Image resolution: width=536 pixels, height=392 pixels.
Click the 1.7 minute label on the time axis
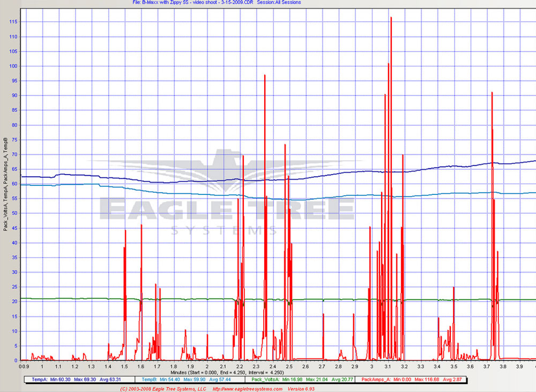coord(157,367)
